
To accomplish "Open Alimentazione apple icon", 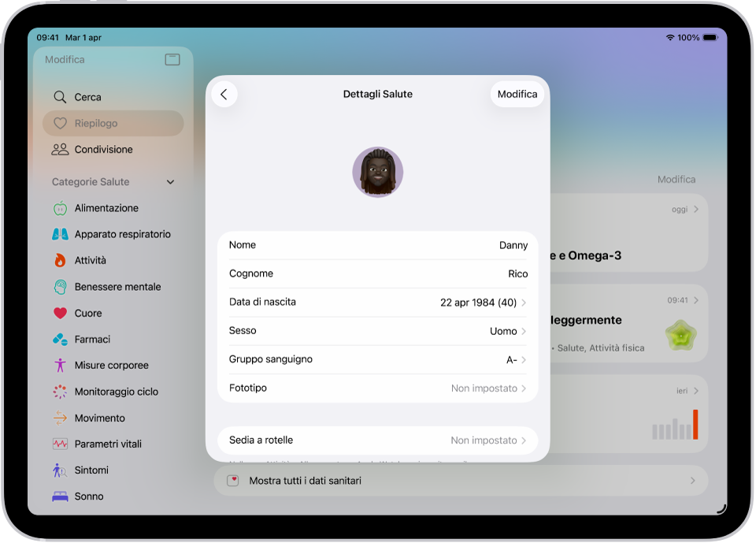I will [x=61, y=209].
